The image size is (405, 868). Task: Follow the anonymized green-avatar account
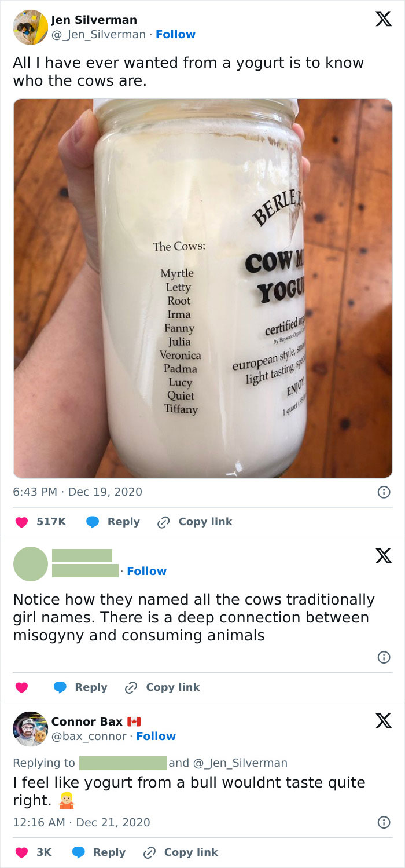tap(146, 571)
